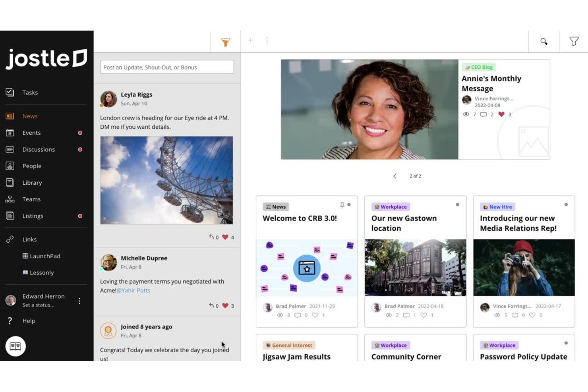Go to previous featured article

pyautogui.click(x=395, y=176)
